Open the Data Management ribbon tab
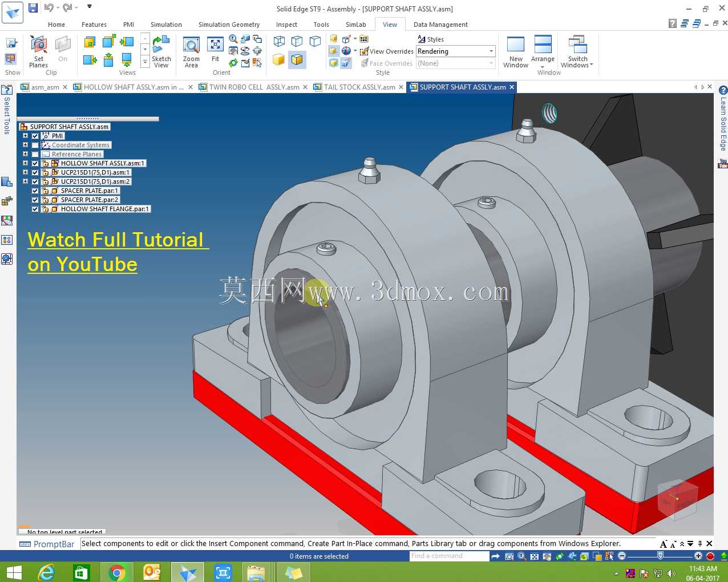728x582 pixels. pyautogui.click(x=440, y=25)
